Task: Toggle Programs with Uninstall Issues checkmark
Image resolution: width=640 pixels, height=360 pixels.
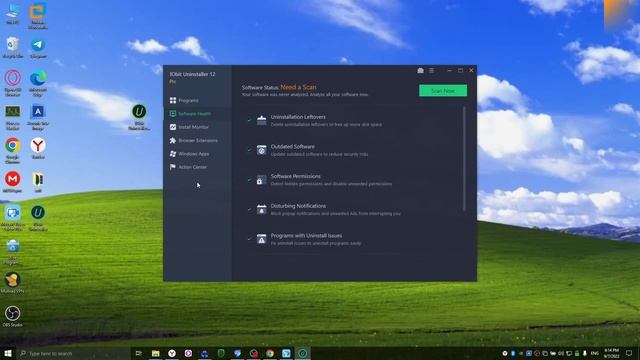Action: pos(249,239)
